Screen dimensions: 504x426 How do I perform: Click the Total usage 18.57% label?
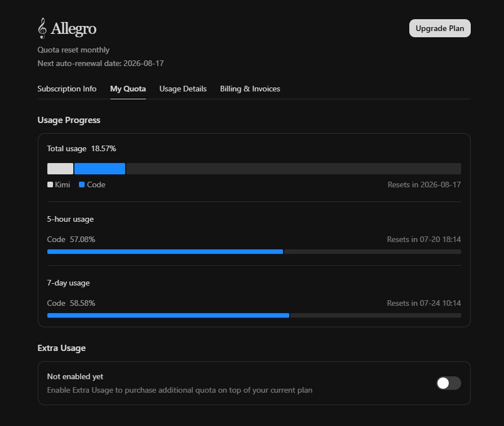81,148
